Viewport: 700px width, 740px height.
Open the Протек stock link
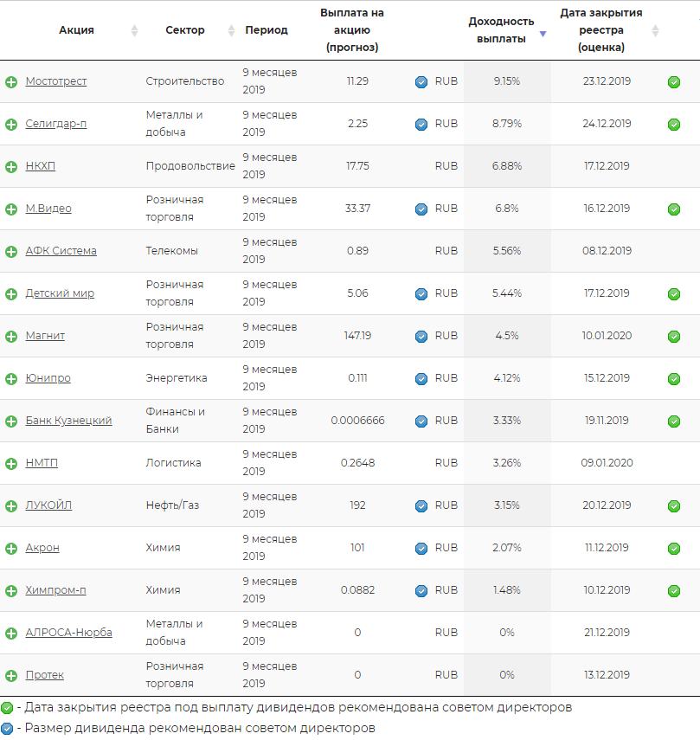click(45, 675)
